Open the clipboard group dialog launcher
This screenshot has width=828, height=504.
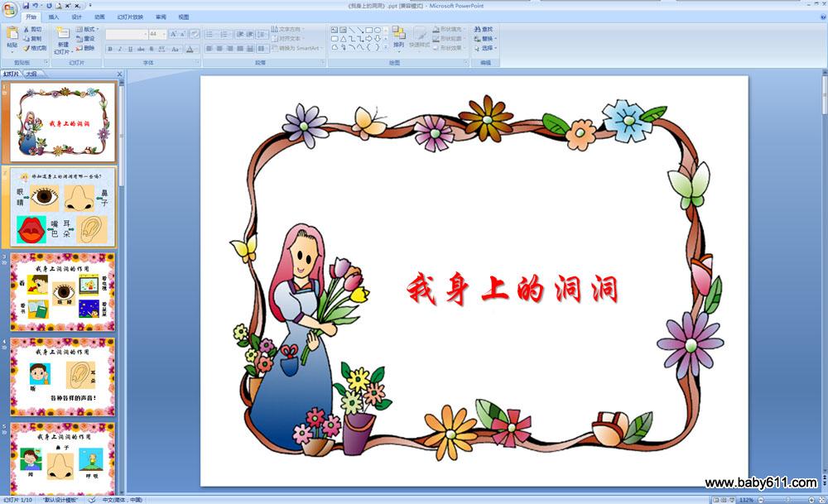46,62
